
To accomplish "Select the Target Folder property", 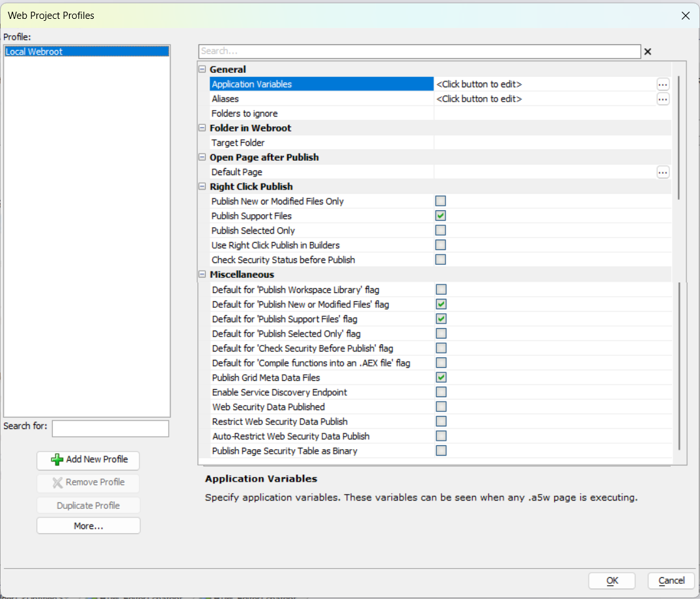I will (x=322, y=143).
